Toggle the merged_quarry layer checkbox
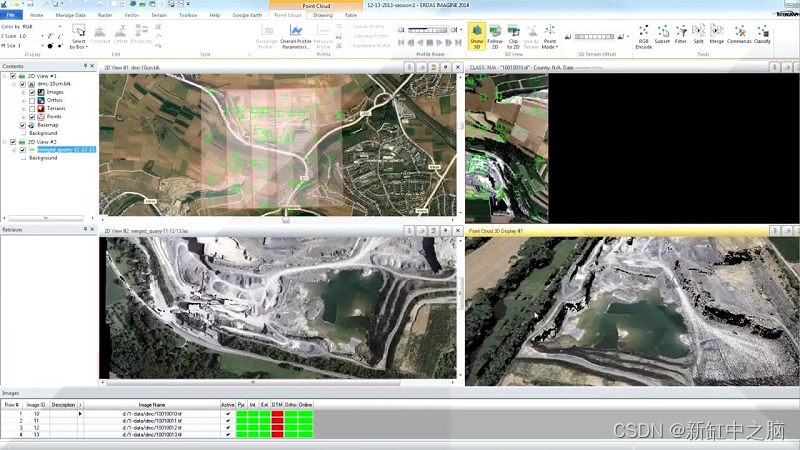800x450 pixels. [x=22, y=150]
